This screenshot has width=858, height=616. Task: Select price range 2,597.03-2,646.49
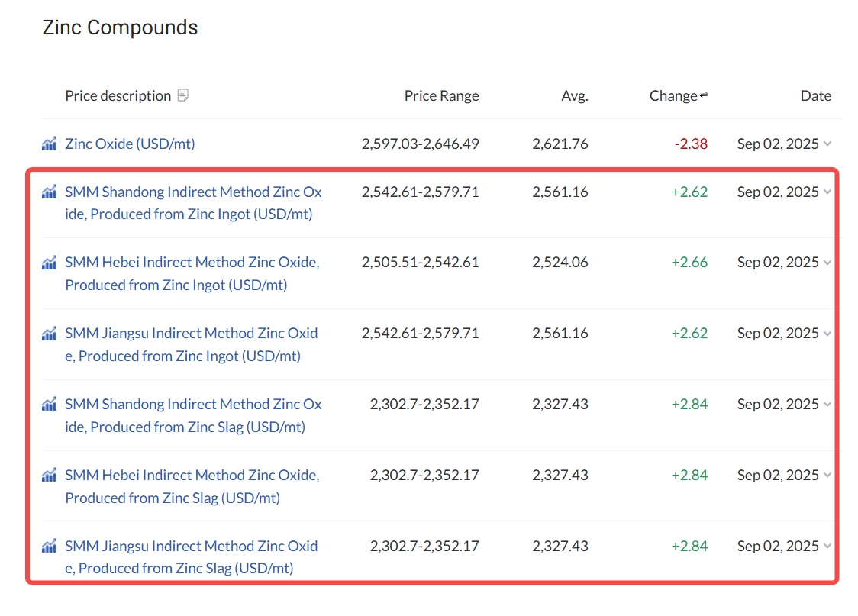coord(421,144)
